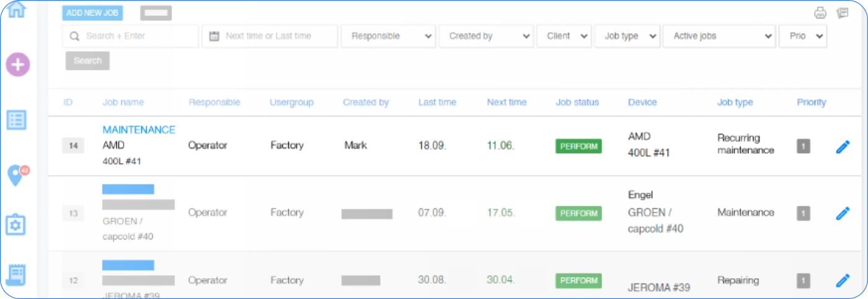
Task: Click priority badge 1 in job 14 row
Action: pos(804,147)
